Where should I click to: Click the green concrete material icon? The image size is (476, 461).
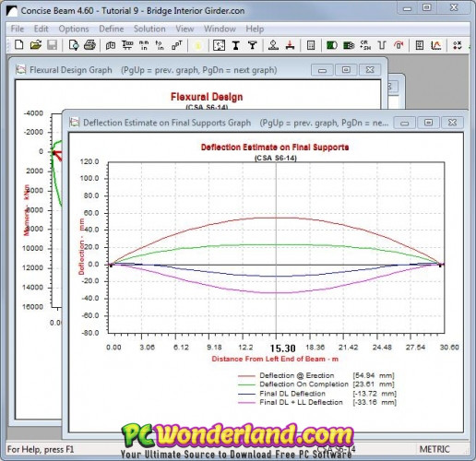click(331, 45)
